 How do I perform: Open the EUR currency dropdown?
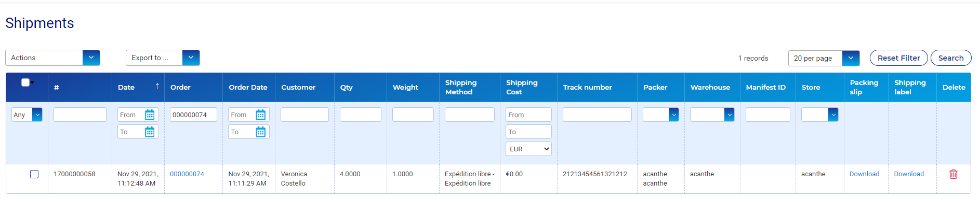pos(528,149)
